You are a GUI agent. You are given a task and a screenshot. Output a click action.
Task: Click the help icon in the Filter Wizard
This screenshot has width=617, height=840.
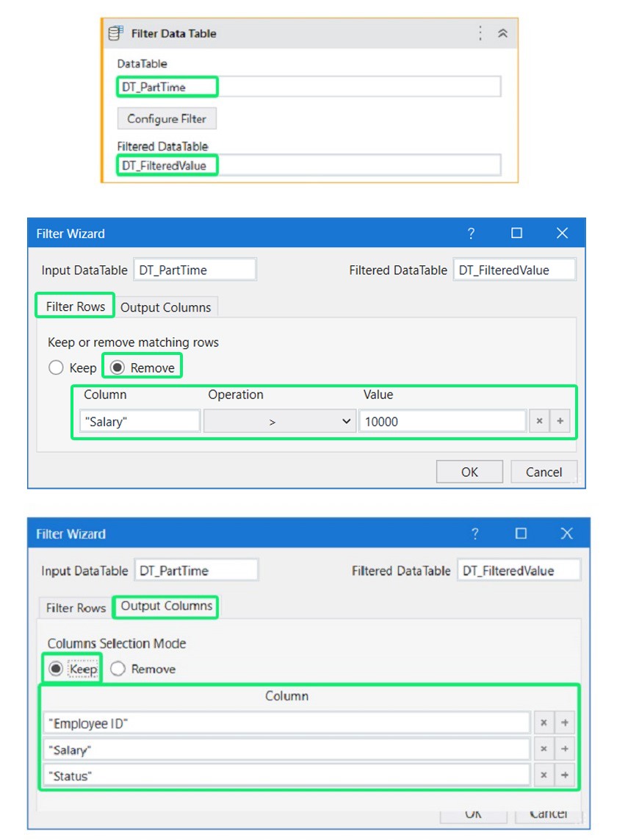471,233
